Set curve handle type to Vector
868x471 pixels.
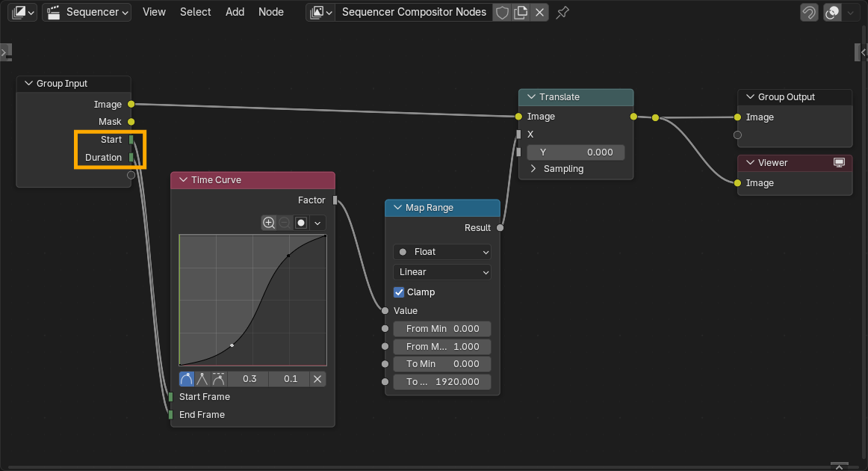202,379
